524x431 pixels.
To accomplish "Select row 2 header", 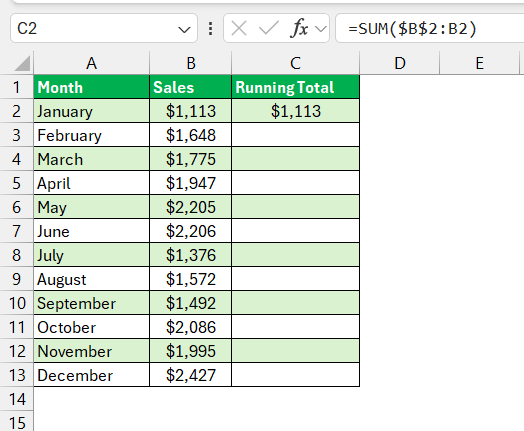I will coord(16,111).
